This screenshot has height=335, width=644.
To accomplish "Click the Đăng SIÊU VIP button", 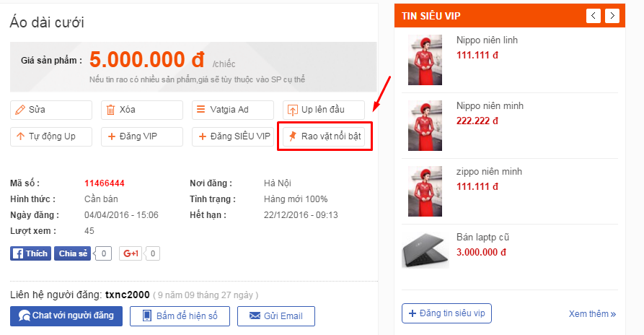I will 232,136.
